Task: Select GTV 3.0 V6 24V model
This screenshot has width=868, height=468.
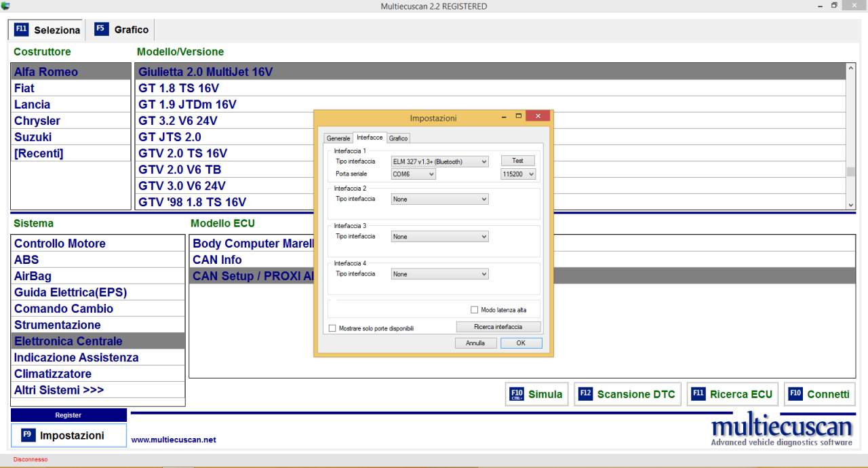Action: 224,186
